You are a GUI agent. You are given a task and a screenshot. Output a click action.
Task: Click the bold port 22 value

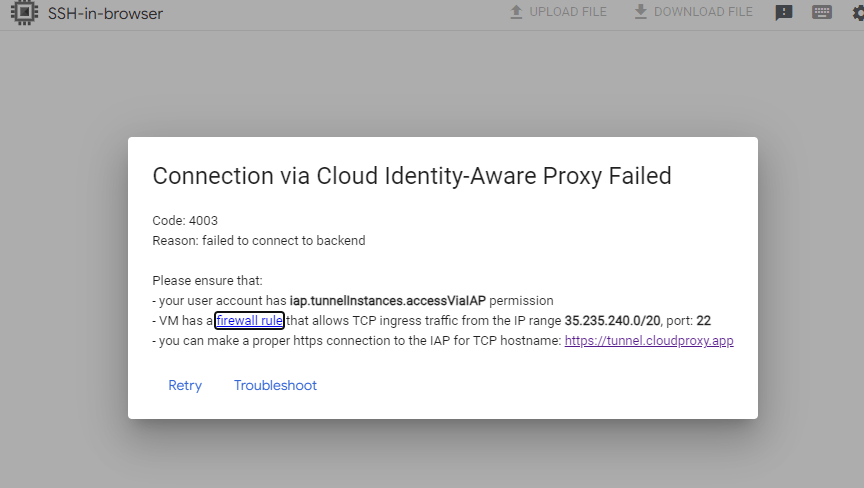703,320
